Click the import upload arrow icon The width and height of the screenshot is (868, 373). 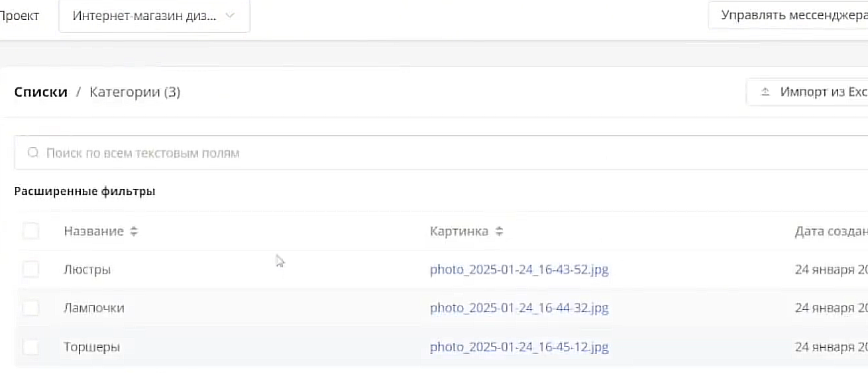click(765, 92)
